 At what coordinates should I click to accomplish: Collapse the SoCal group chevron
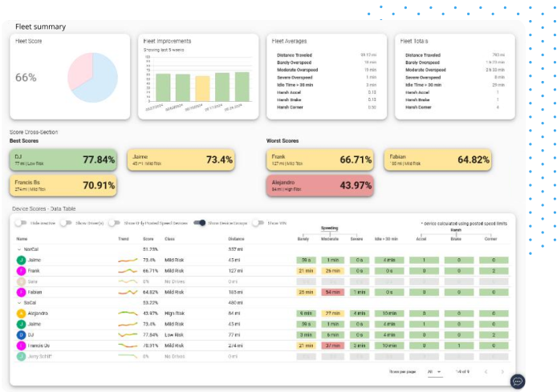coord(19,303)
